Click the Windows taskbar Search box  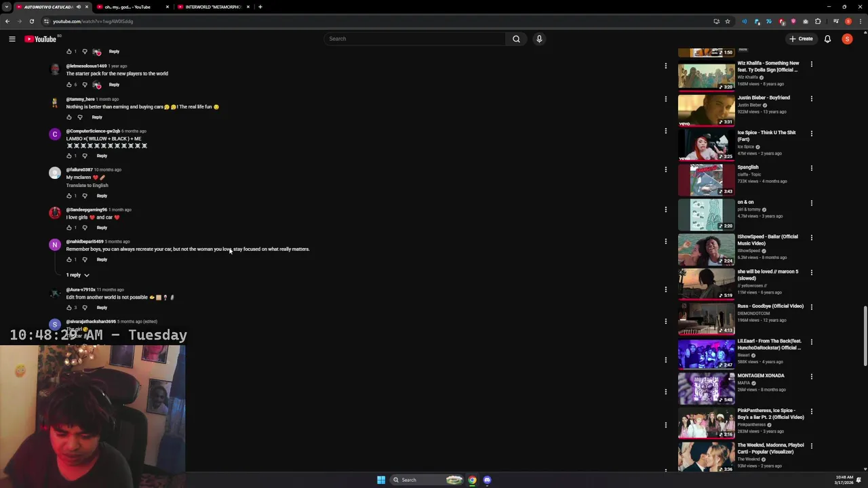tap(426, 480)
